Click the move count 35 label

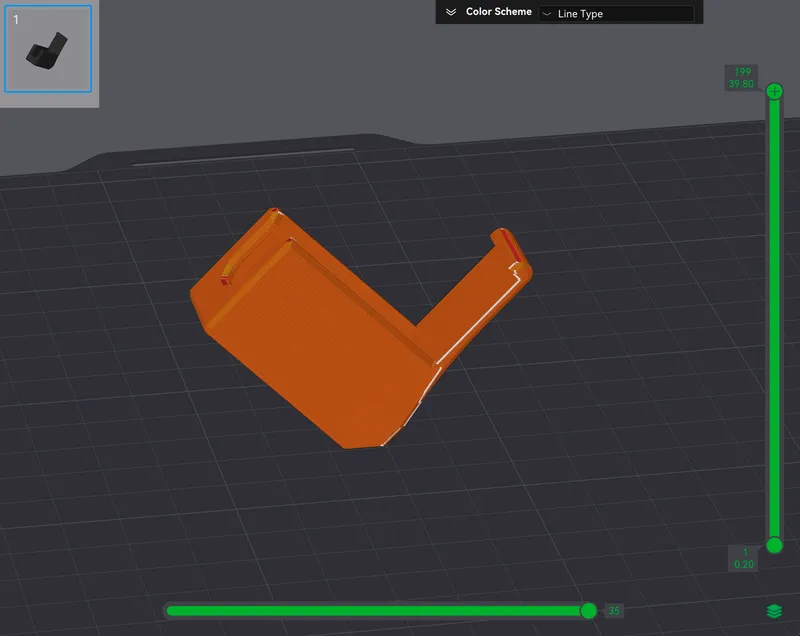(614, 610)
